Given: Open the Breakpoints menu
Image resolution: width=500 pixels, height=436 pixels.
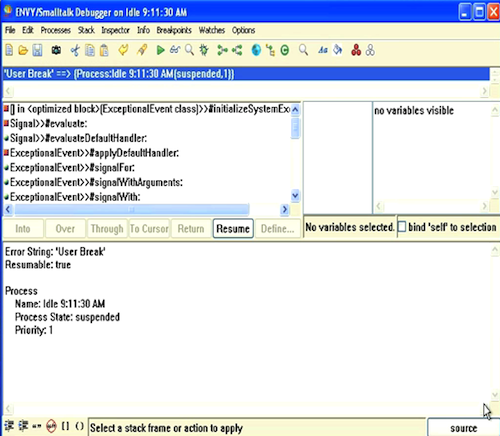Looking at the screenshot, I should pos(174,30).
